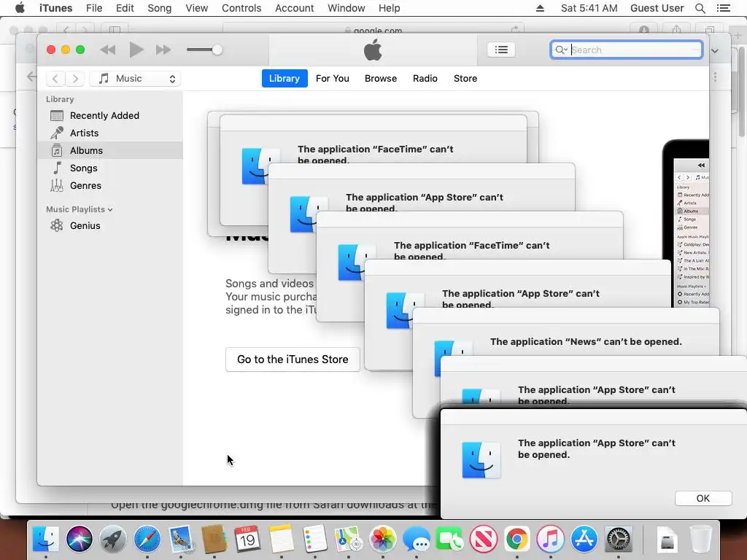This screenshot has height=560, width=747.
Task: Open Photos from the Dock
Action: (382, 539)
